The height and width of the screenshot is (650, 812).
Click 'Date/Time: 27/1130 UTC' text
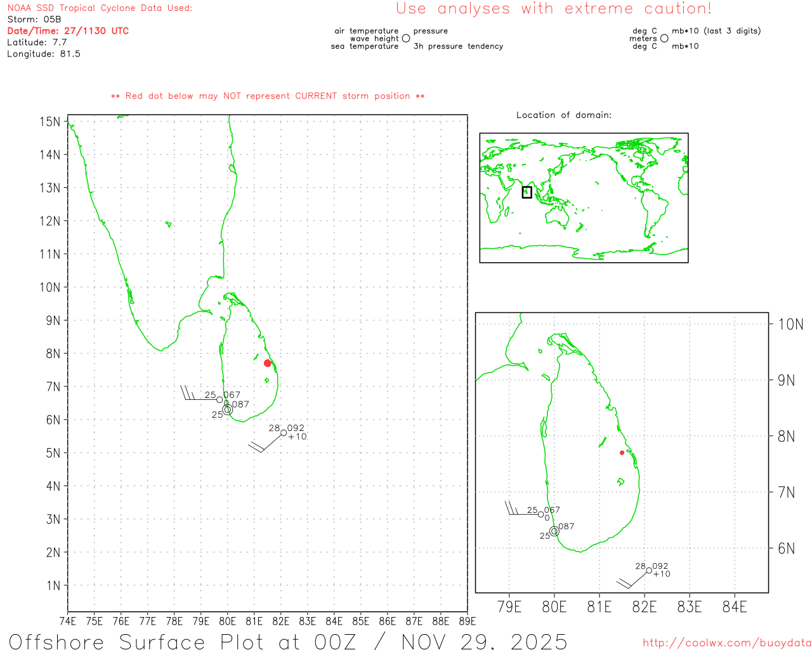point(68,31)
